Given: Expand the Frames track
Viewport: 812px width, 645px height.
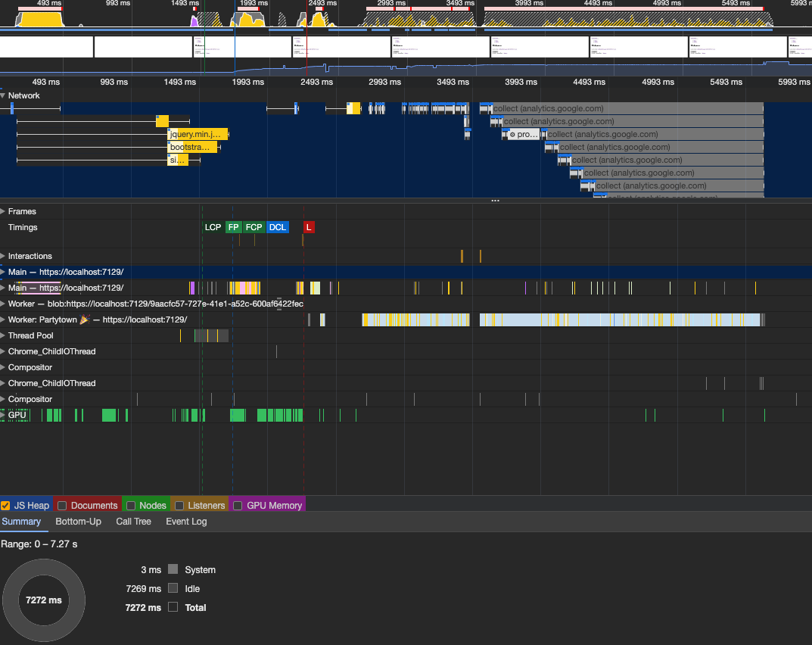Looking at the screenshot, I should point(3,212).
